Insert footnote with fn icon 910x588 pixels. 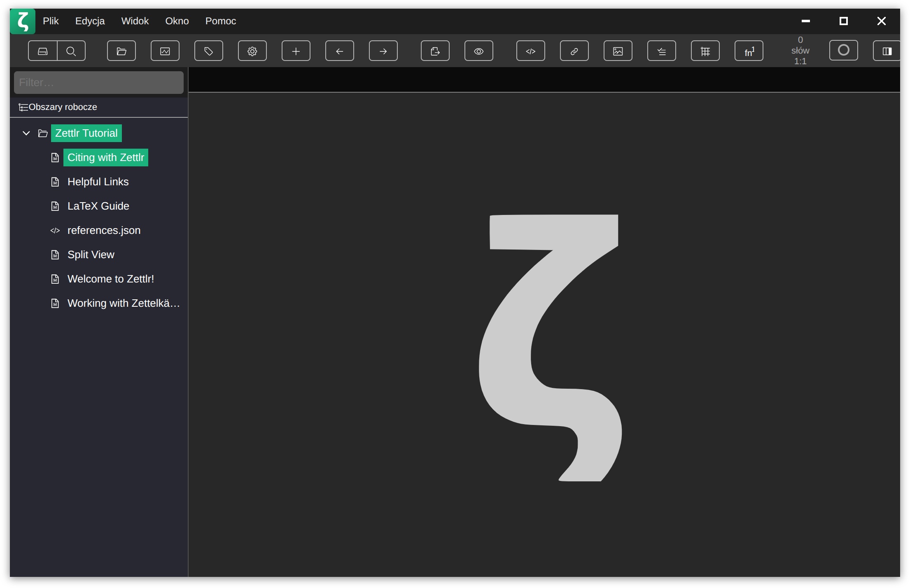tap(749, 51)
